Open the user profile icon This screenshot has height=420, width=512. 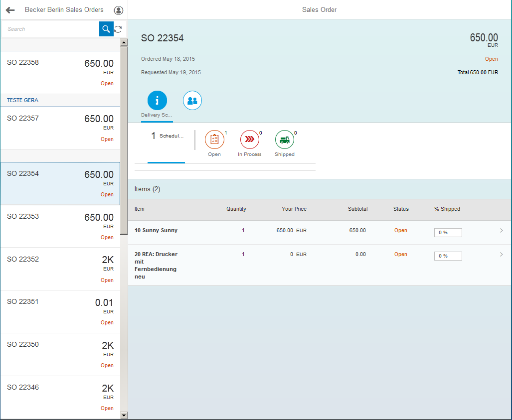coord(118,10)
